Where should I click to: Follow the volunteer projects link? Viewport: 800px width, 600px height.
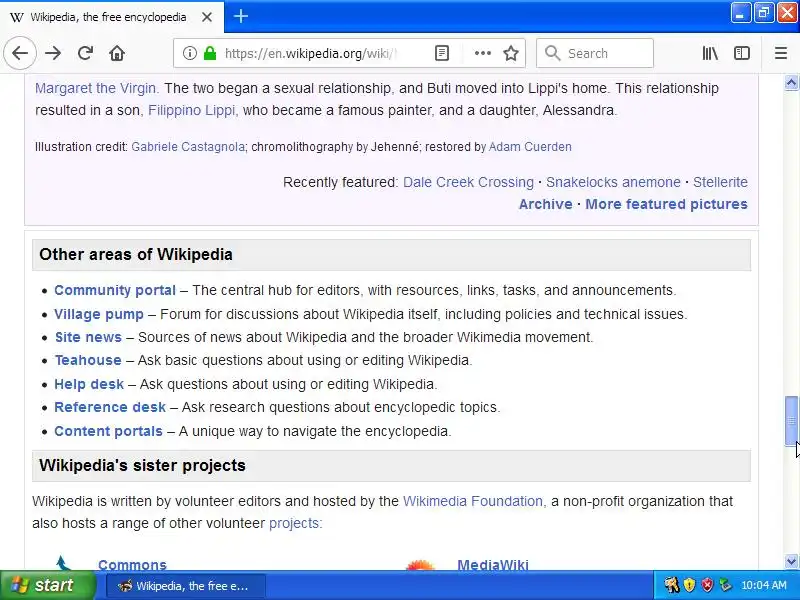(294, 523)
